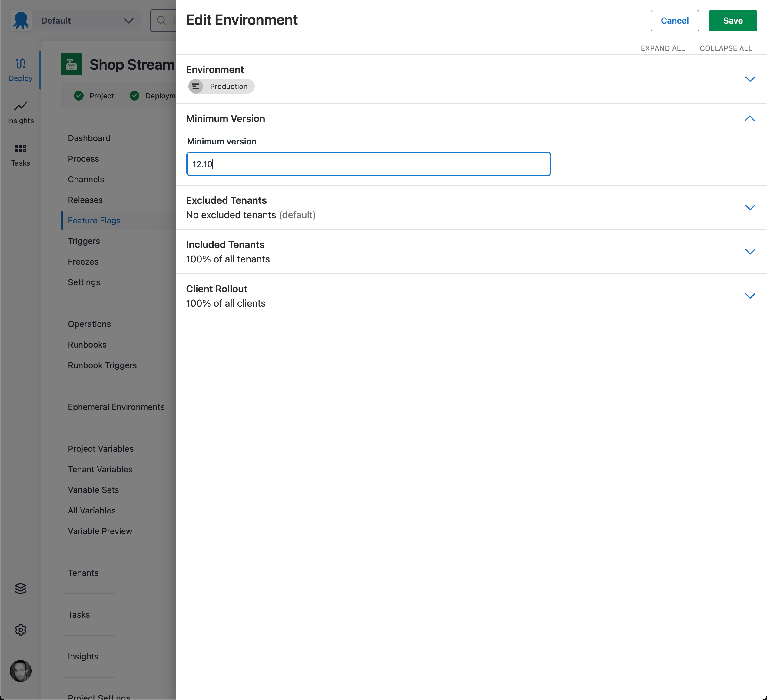The width and height of the screenshot is (767, 700).
Task: Open Dashboard in project menu
Action: tap(89, 138)
